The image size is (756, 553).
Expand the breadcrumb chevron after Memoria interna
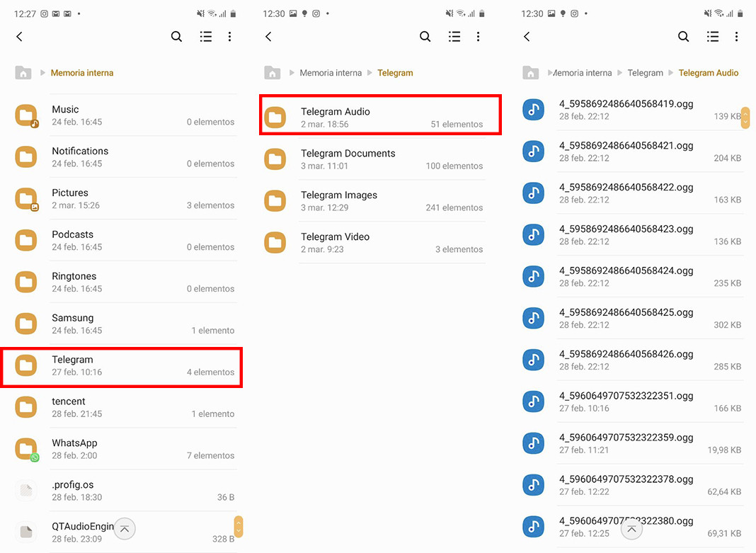[x=368, y=72]
